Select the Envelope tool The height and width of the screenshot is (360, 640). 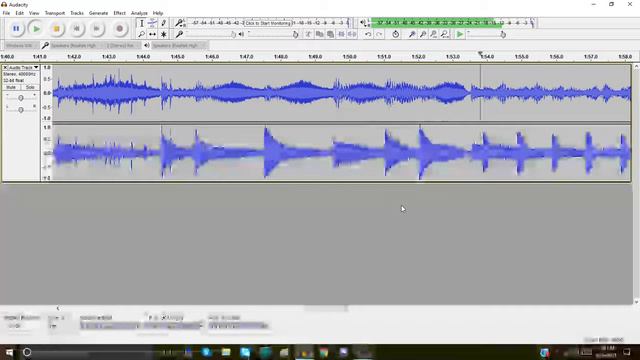click(152, 23)
